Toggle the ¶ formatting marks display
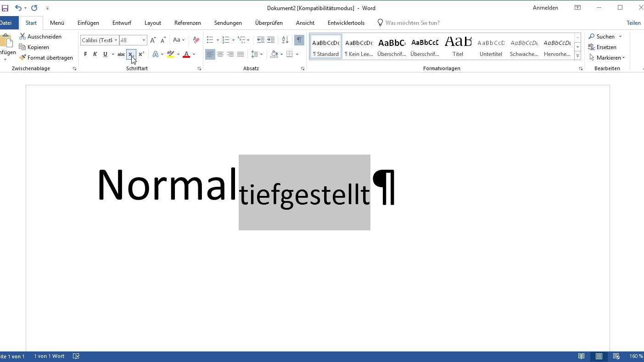This screenshot has height=362, width=644. tap(299, 40)
